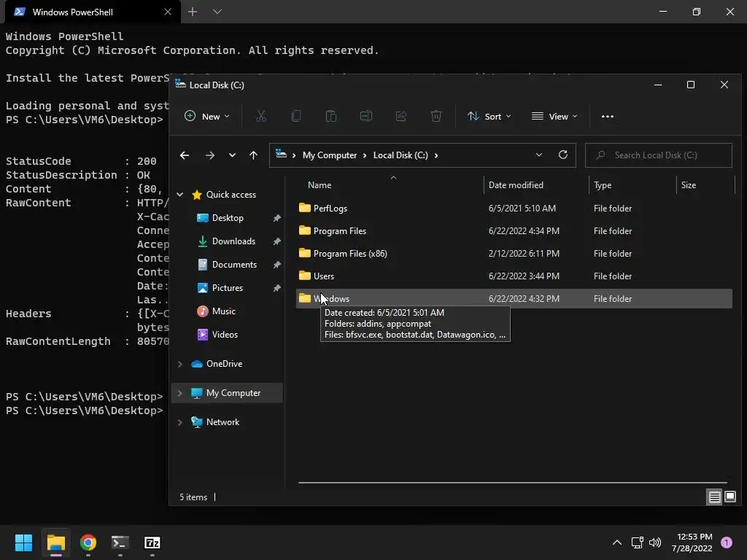
Task: Unpin Downloads from Quick access
Action: pyautogui.click(x=276, y=241)
